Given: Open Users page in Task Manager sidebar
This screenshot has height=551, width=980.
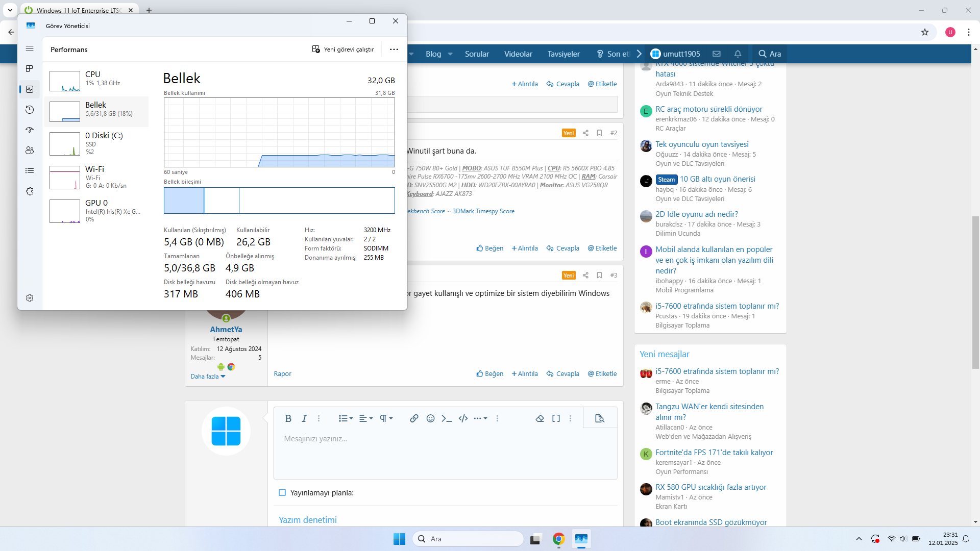Looking at the screenshot, I should (x=30, y=151).
